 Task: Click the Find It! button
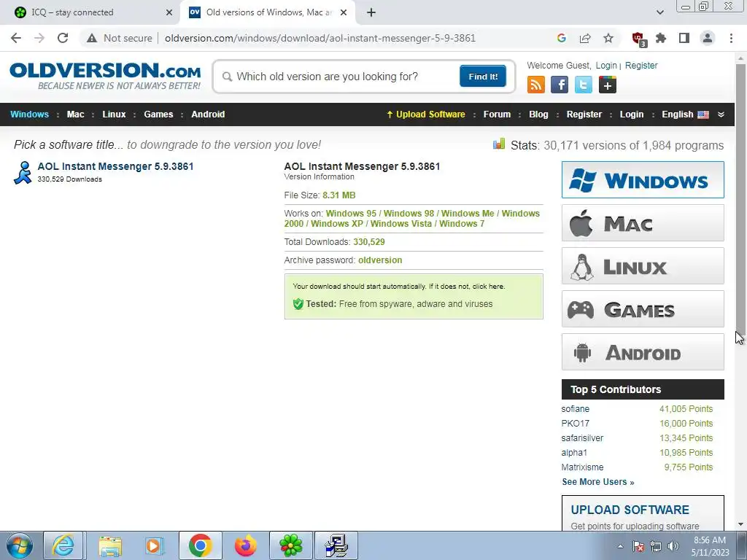point(483,77)
